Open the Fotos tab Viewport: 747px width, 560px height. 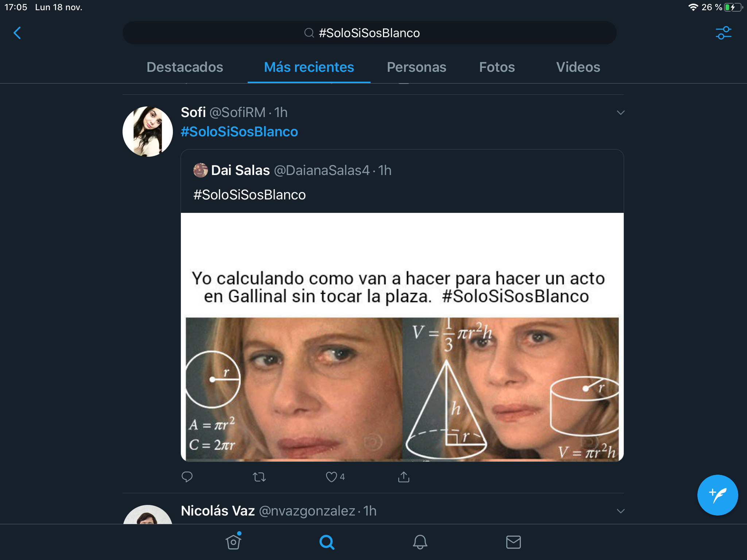tap(497, 67)
